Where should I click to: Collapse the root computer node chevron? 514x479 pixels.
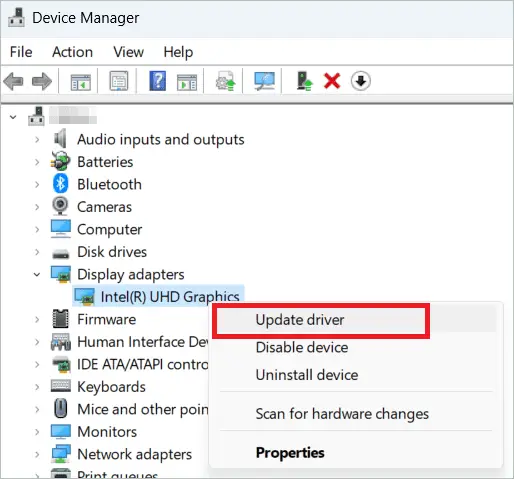[x=13, y=117]
